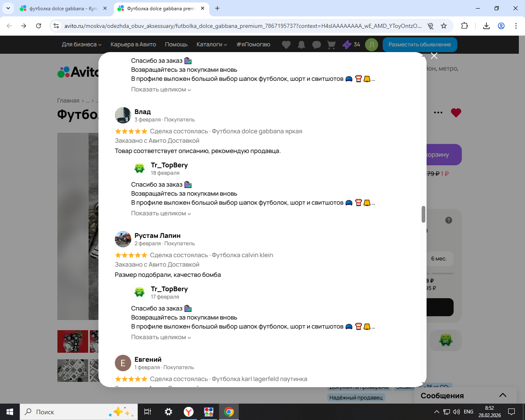
Task: Open Chrome extensions puzzle icon
Action: tap(464, 26)
